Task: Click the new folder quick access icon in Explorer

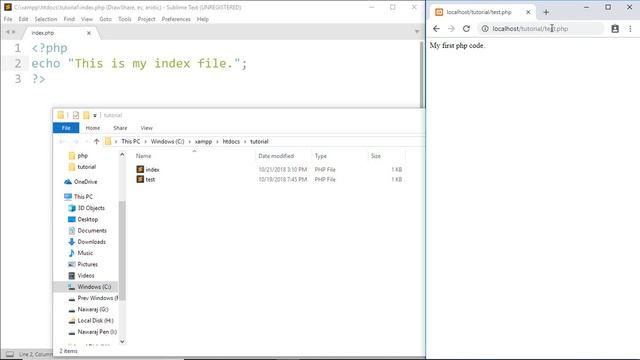Action: click(86, 116)
